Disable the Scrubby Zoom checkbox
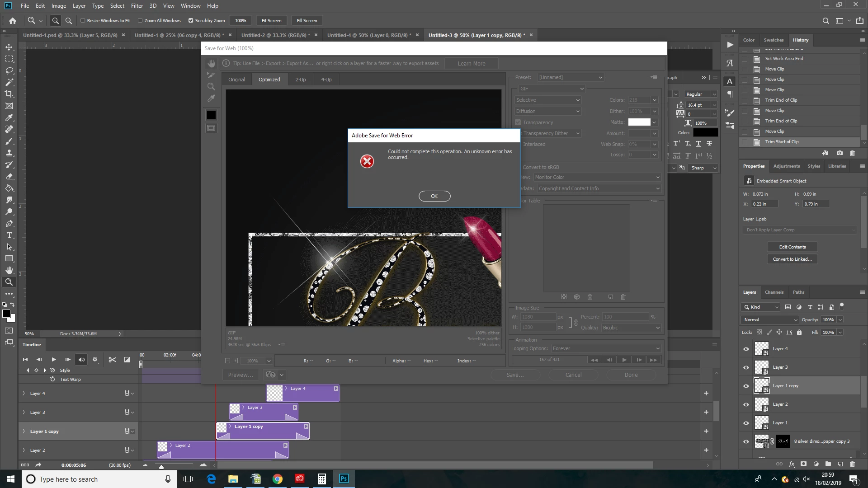The height and width of the screenshot is (488, 868). [x=191, y=20]
